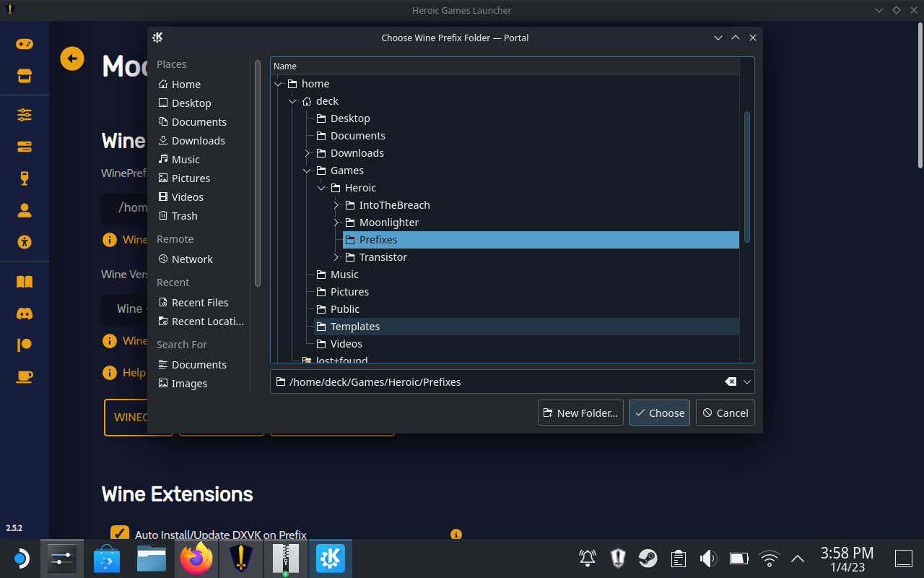
Task: Expand the IntoTheBreach folder
Action: tap(336, 204)
